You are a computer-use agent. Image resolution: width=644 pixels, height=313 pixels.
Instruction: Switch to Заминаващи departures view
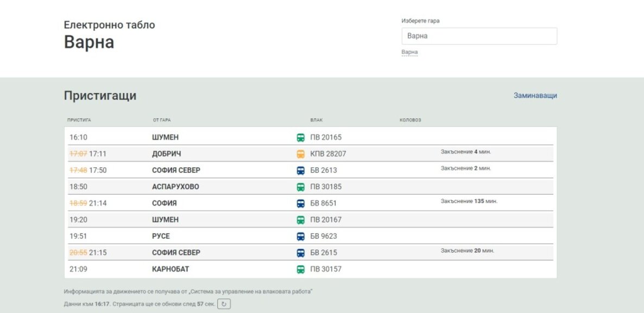pyautogui.click(x=535, y=95)
